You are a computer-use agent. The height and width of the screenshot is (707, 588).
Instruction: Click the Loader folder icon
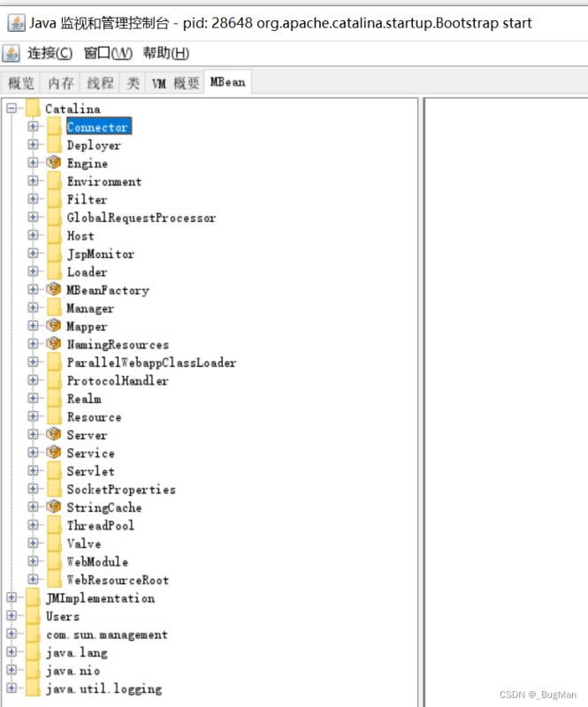pyautogui.click(x=54, y=271)
